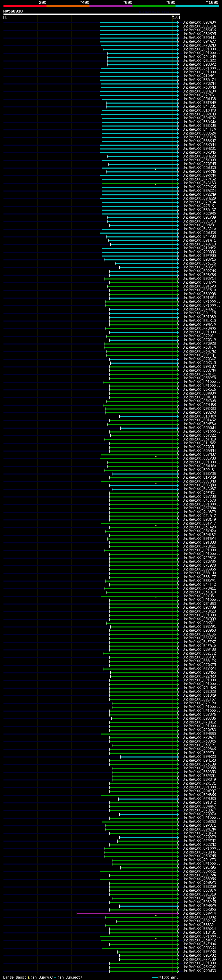
Task: Open the UniRef100_Q10HY1 hit
Action: (x=199, y=76)
